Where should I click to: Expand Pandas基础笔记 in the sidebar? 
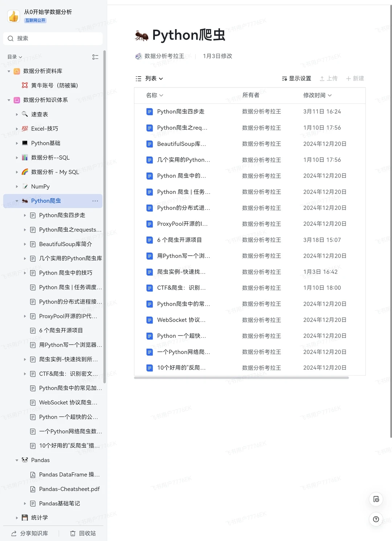pyautogui.click(x=25, y=504)
